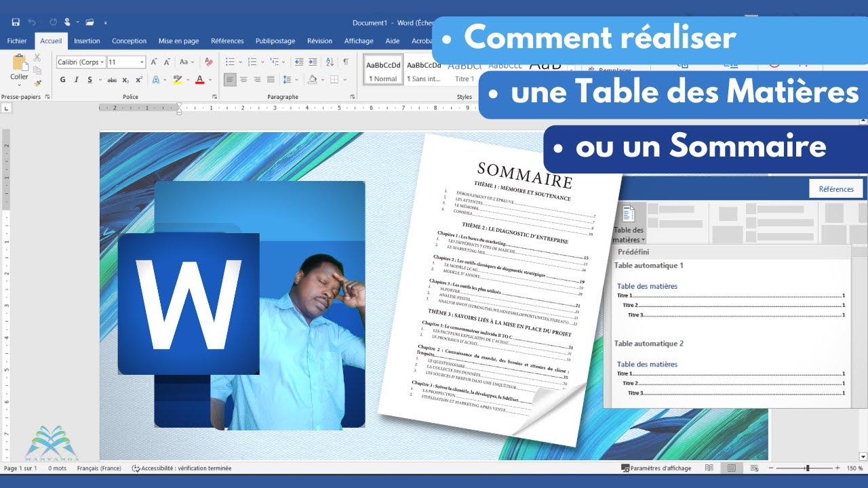868x488 pixels.
Task: Decrease font size with the smaller A
Action: 165,62
